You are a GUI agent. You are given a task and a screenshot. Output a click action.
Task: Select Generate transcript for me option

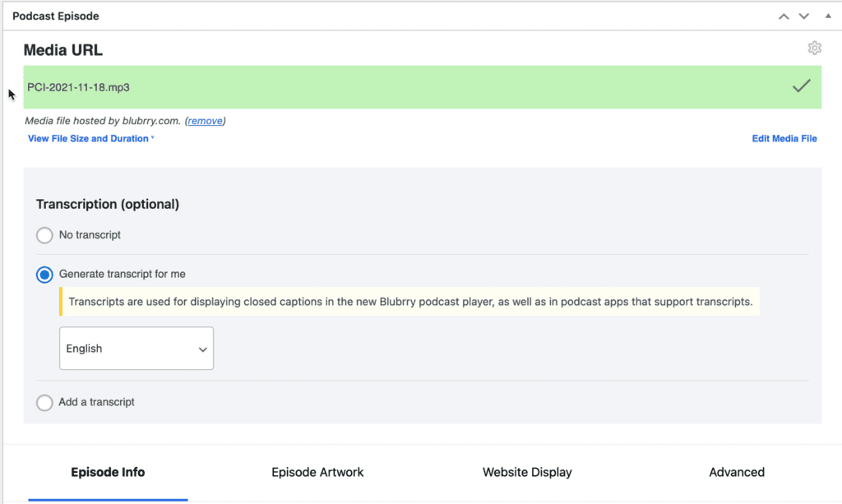coord(44,275)
